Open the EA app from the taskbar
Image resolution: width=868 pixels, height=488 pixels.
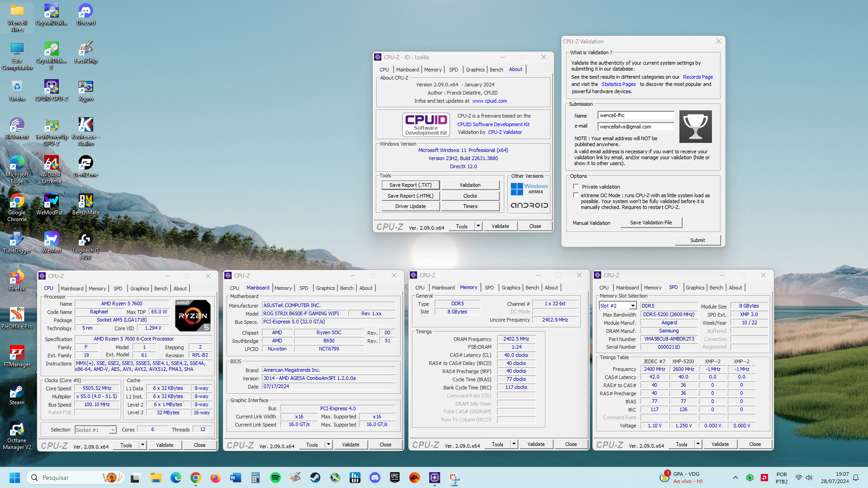pyautogui.click(x=415, y=478)
